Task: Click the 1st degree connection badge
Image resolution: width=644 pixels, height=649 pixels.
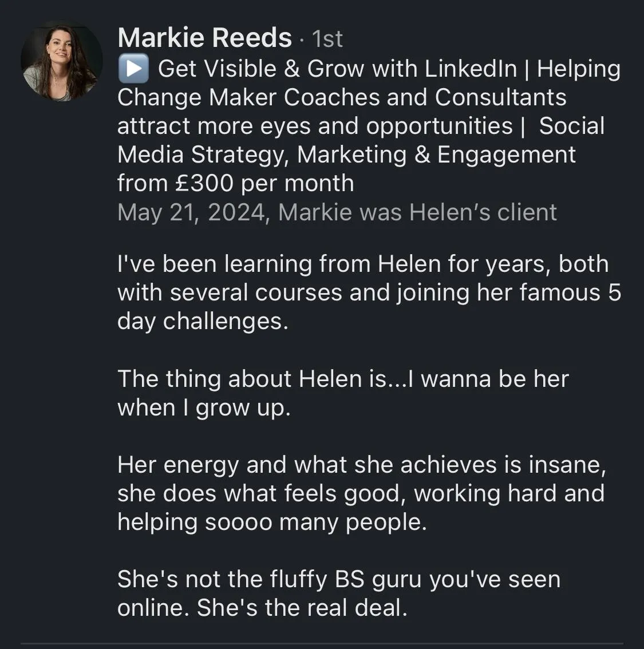Action: tap(327, 39)
